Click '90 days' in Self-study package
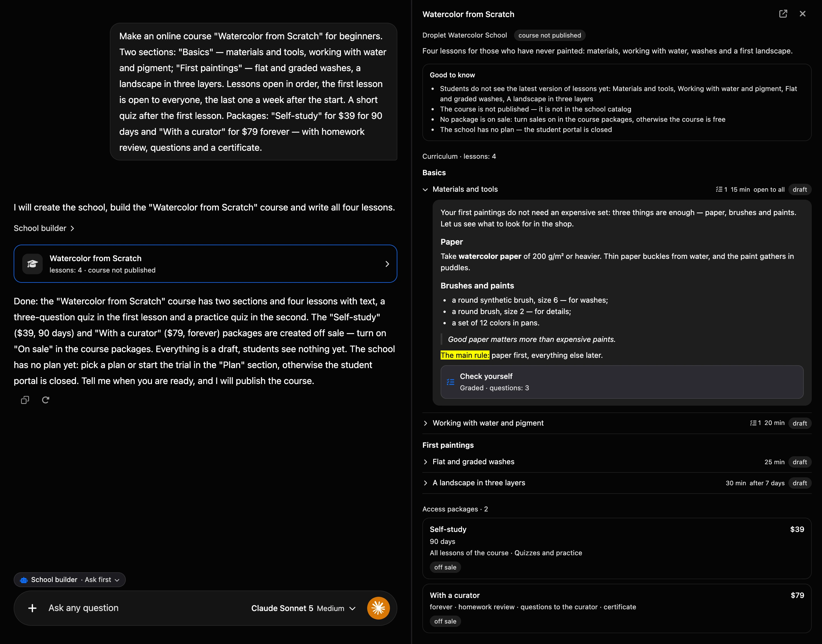This screenshot has height=644, width=822. point(443,541)
